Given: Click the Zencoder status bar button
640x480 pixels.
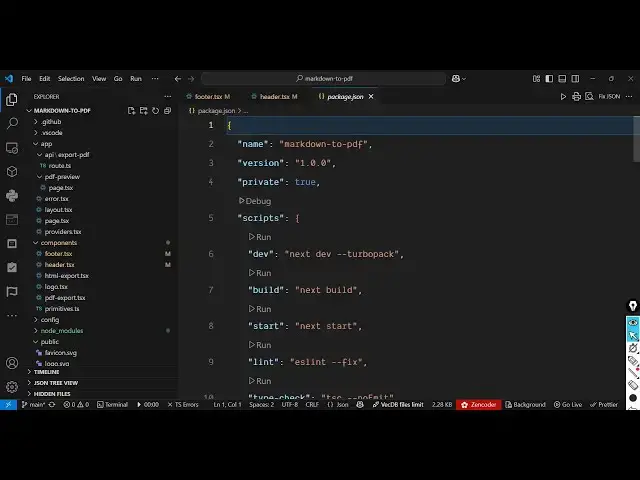Looking at the screenshot, I should (x=478, y=404).
